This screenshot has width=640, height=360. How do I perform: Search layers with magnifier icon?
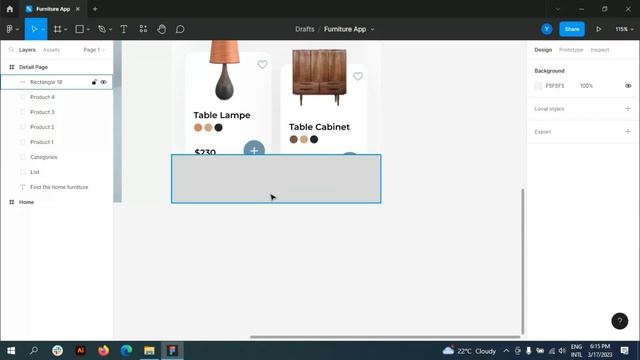(x=11, y=49)
